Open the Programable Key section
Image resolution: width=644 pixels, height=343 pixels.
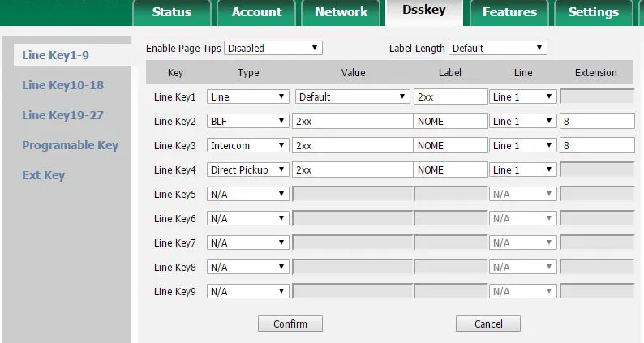point(70,145)
